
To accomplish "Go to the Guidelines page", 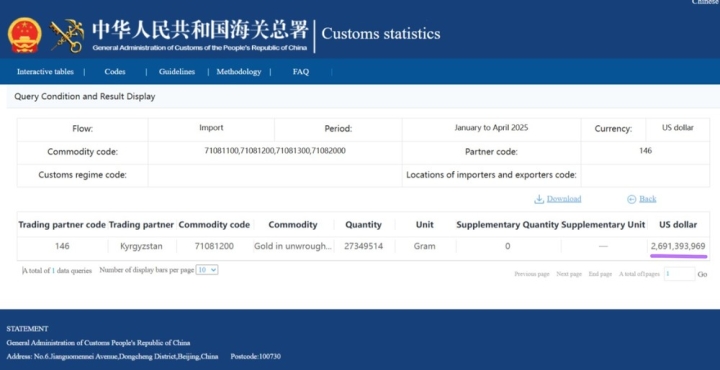I will [x=177, y=72].
